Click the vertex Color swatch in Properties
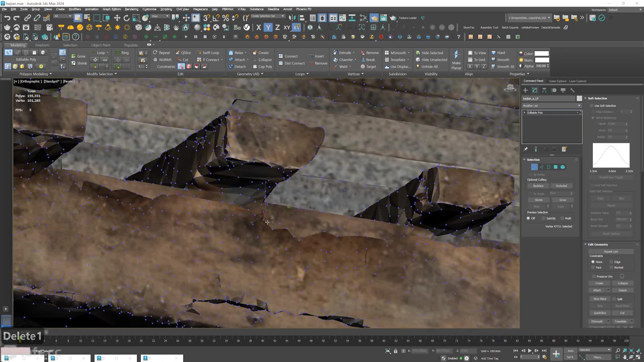The height and width of the screenshot is (362, 644). (541, 53)
